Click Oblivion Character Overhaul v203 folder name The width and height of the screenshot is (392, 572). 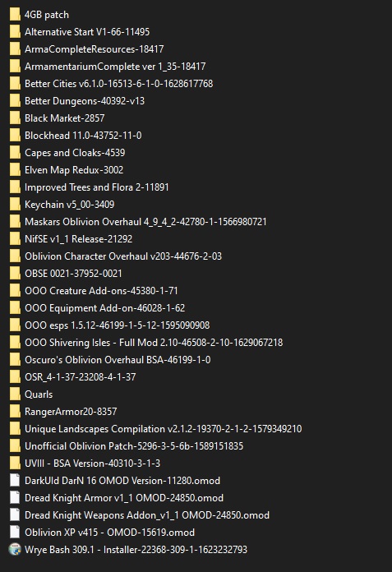click(123, 256)
